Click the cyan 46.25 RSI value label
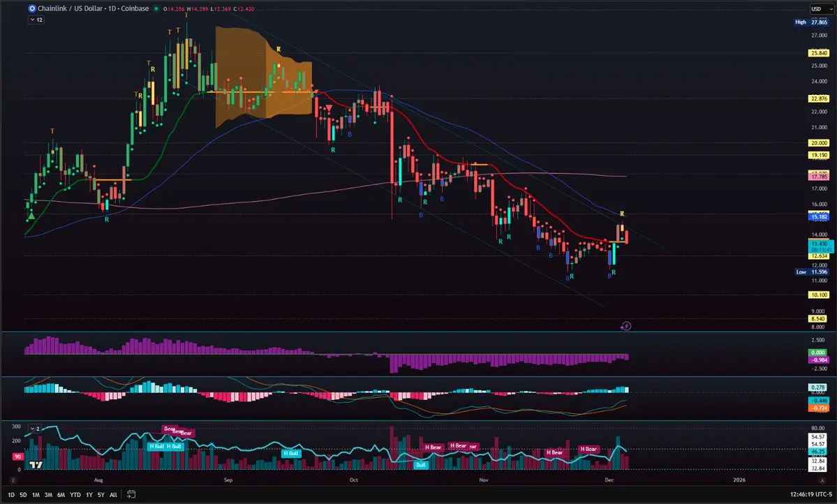Screen dimensions: 837x504 817,452
